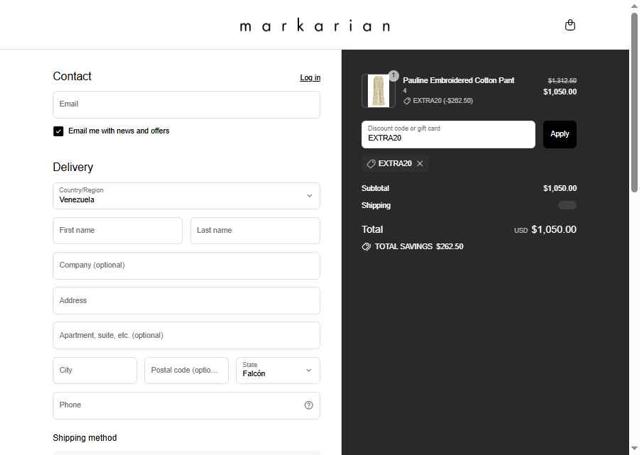Click the struck-through original price $1,312.50
The image size is (640, 455).
click(562, 81)
